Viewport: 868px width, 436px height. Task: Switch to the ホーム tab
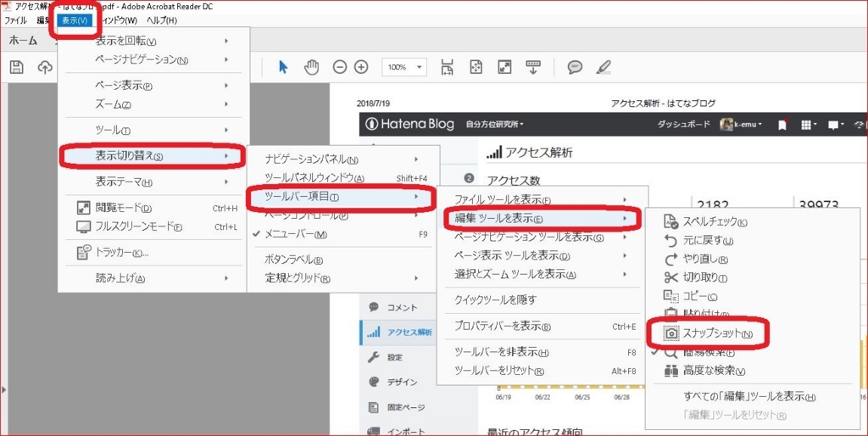click(23, 41)
